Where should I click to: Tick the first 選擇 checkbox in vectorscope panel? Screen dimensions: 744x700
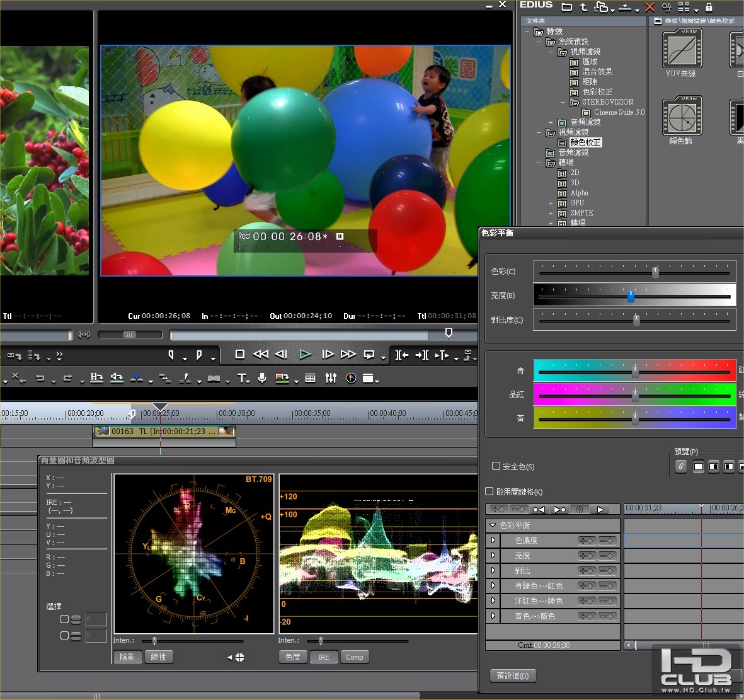64,619
